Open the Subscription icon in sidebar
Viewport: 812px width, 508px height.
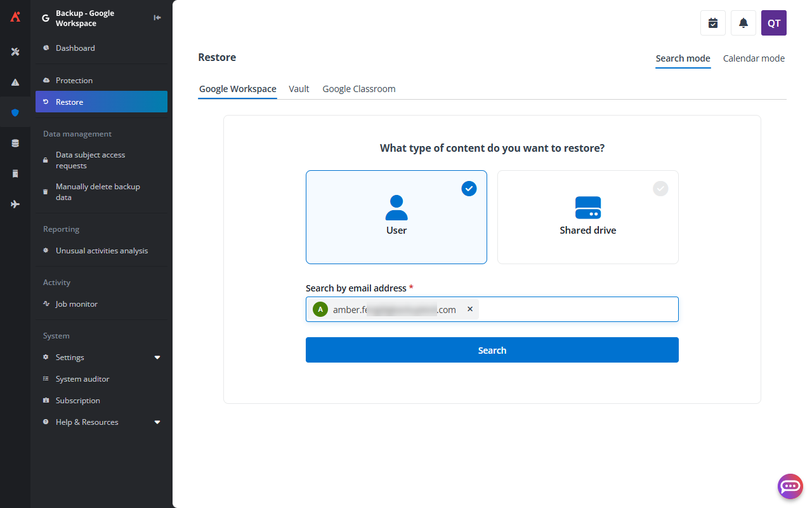(46, 401)
